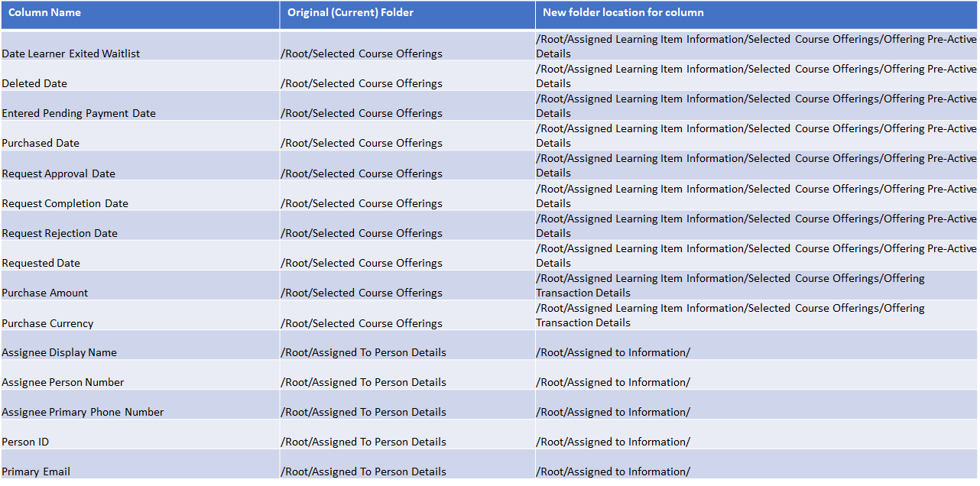The width and height of the screenshot is (980, 486).
Task: Click the 'Assignee Primary Phone Number' cell
Action: (x=140, y=404)
